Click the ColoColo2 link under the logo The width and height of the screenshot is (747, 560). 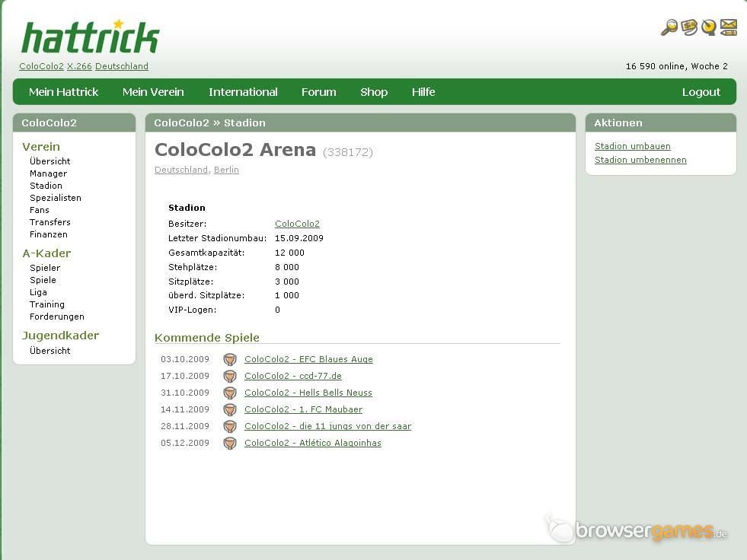click(x=41, y=66)
